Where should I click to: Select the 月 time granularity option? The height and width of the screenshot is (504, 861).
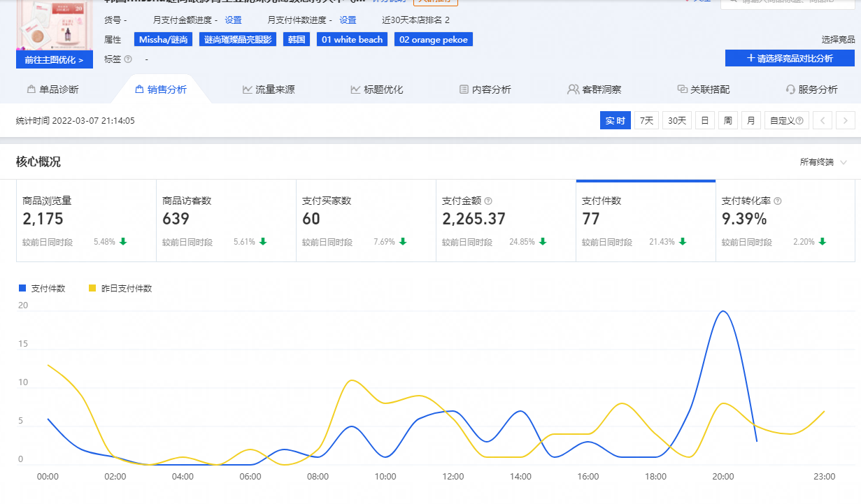click(x=750, y=121)
